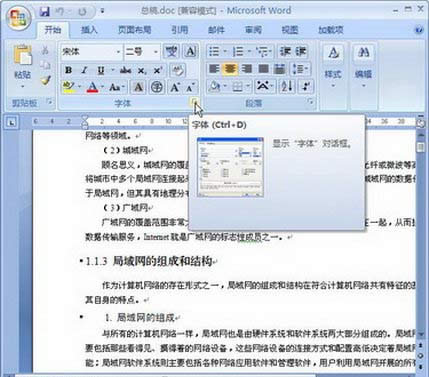Open the 编辑 editing button
This screenshot has width=429, height=377.
pyautogui.click(x=363, y=67)
